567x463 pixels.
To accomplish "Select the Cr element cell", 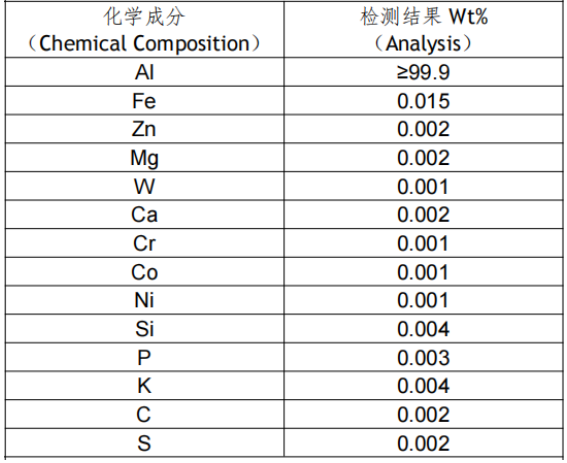I will [145, 243].
